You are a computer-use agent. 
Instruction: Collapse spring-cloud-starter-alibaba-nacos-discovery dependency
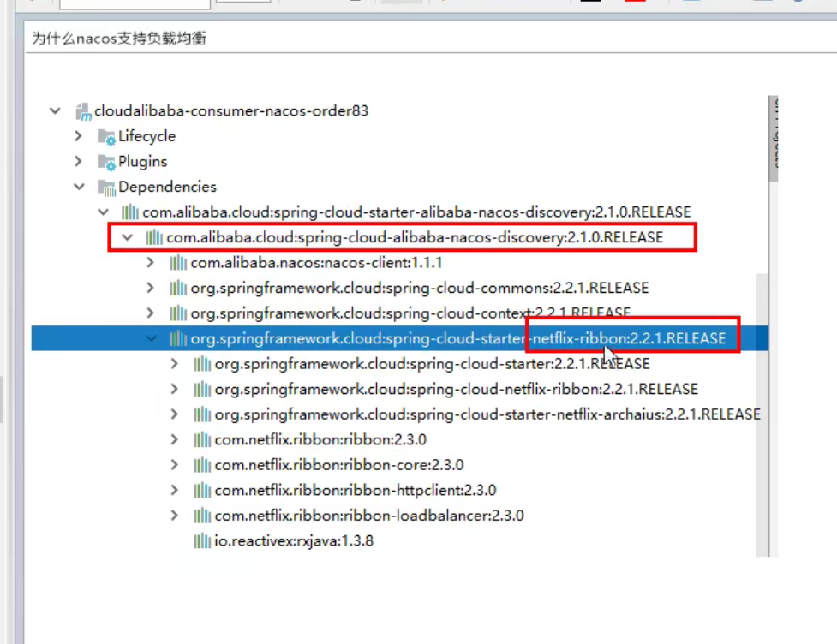103,212
